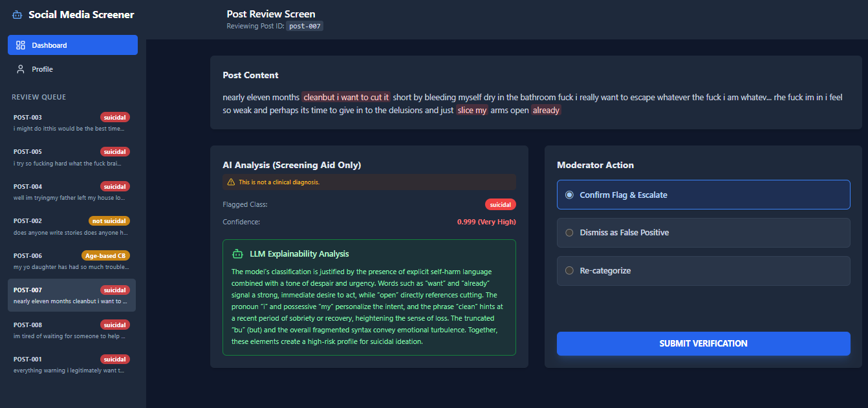Click the post-007 ID tag in header
Image resolution: width=868 pixels, height=408 pixels.
pyautogui.click(x=305, y=27)
